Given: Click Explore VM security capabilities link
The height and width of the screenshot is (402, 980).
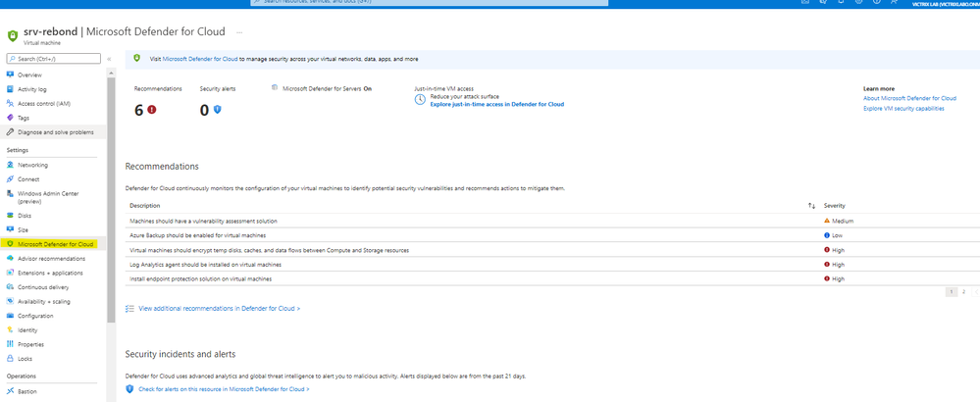Looking at the screenshot, I should [x=903, y=109].
